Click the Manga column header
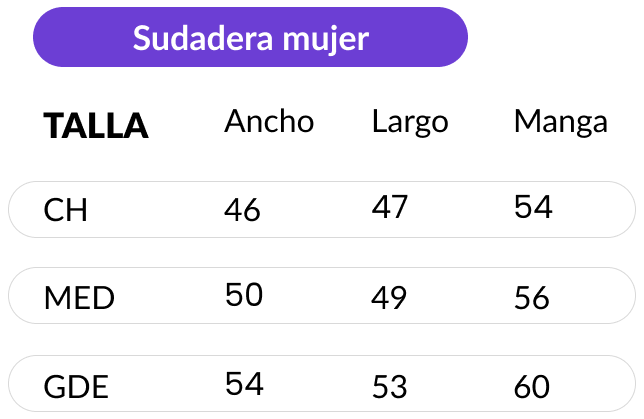 561,123
